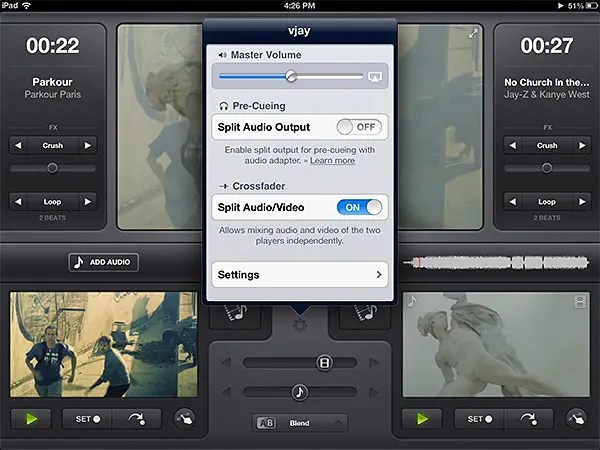Image resolution: width=600 pixels, height=450 pixels.
Task: Activate Crush effect on left deck
Action: 53,145
